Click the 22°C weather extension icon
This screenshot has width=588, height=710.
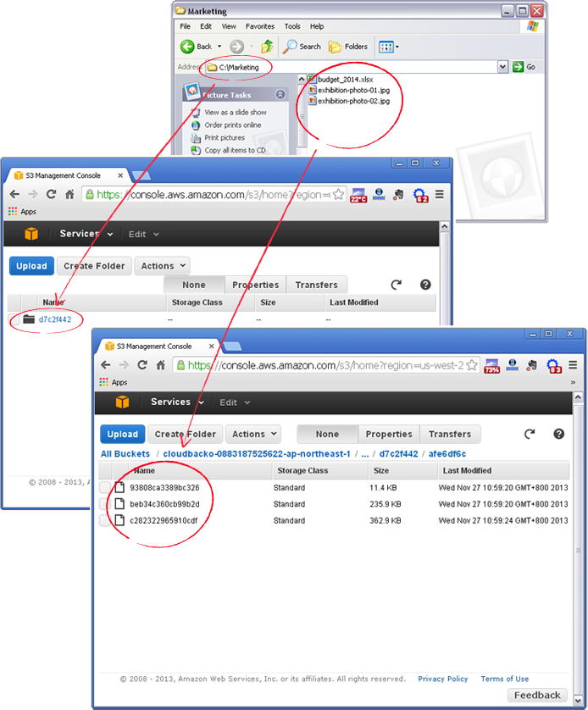point(358,195)
